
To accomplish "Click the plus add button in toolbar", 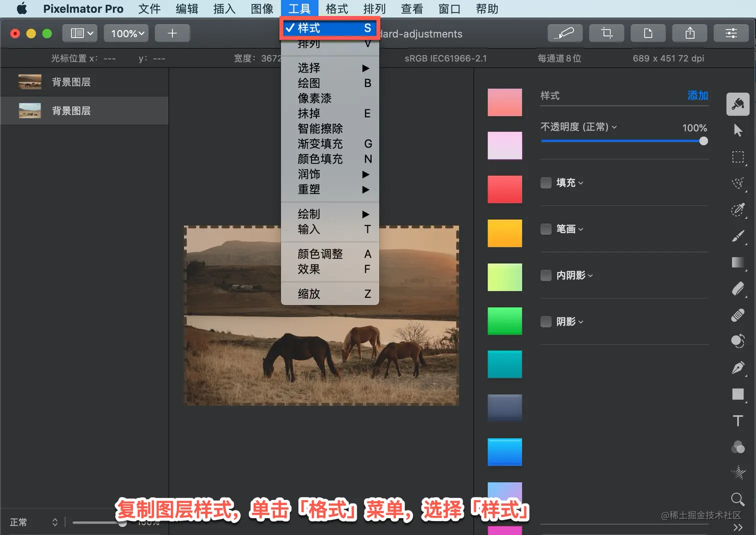I will pyautogui.click(x=172, y=33).
